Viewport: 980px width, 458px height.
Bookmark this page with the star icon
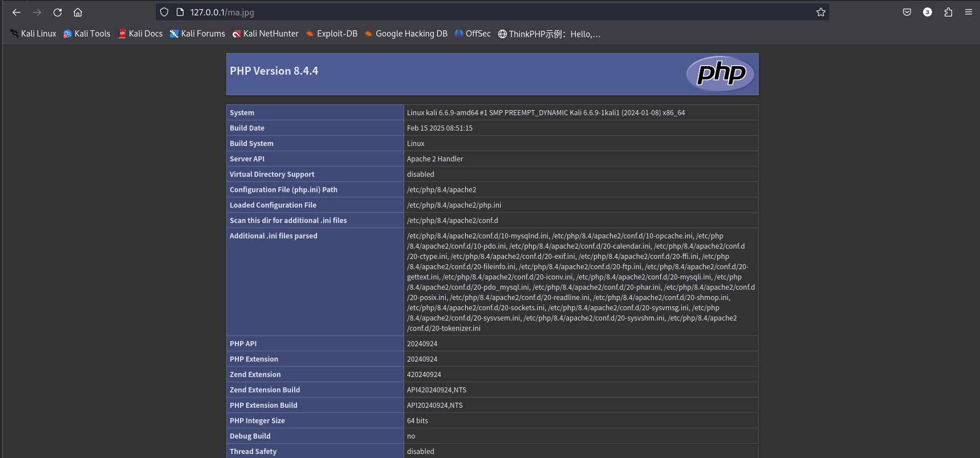coord(820,12)
